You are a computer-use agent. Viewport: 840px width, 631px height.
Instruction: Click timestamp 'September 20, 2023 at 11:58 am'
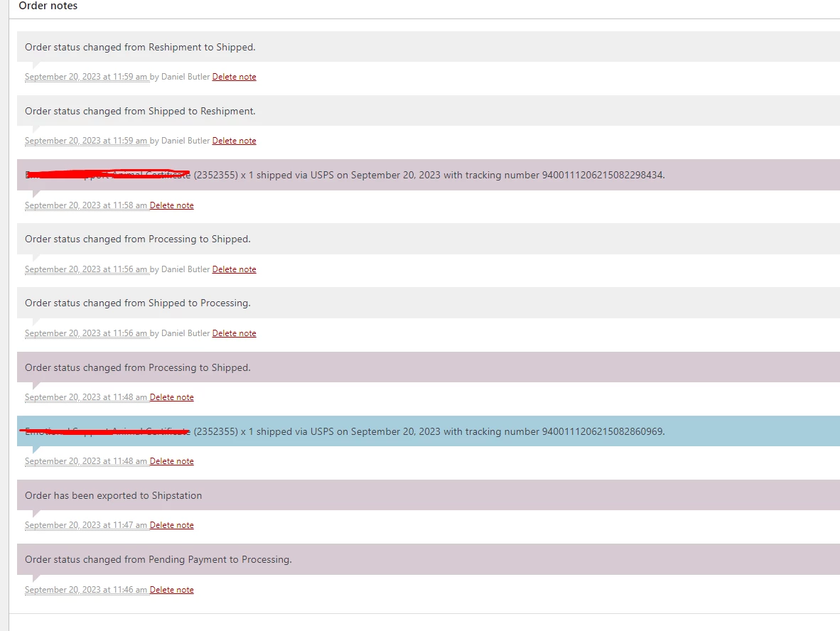coord(86,205)
